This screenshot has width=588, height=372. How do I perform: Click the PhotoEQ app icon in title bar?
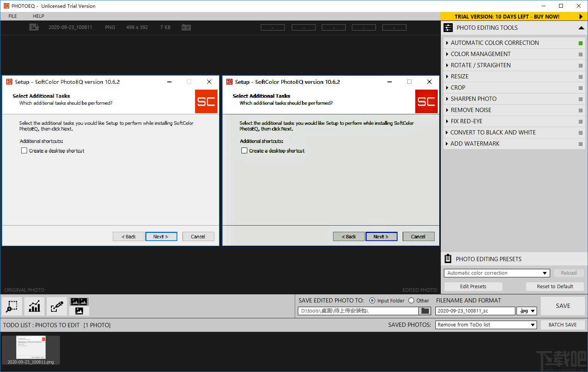[x=6, y=6]
